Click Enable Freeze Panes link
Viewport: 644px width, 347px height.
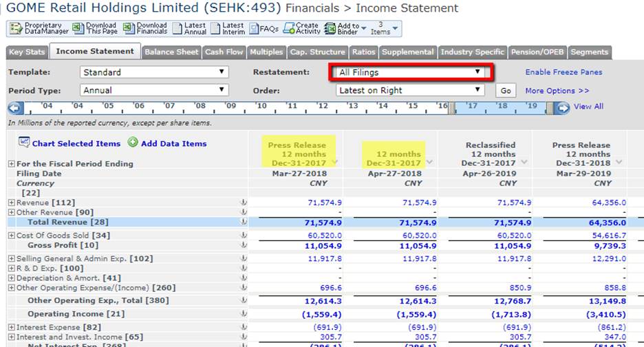tap(563, 72)
